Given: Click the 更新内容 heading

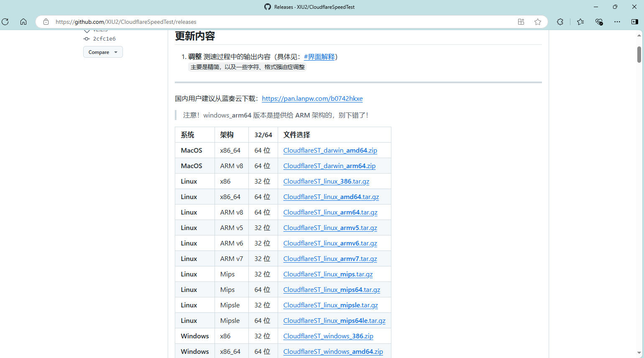Looking at the screenshot, I should click(x=195, y=36).
